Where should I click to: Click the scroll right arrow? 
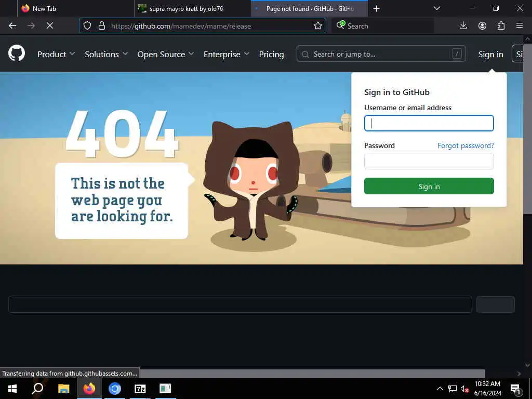click(519, 374)
